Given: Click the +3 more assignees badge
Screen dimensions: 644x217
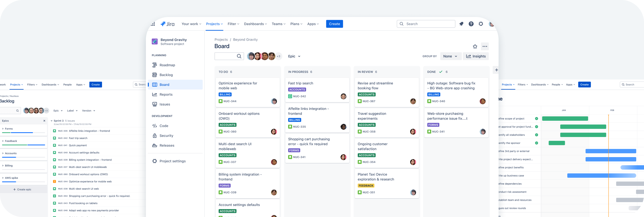Looking at the screenshot, I should (278, 56).
